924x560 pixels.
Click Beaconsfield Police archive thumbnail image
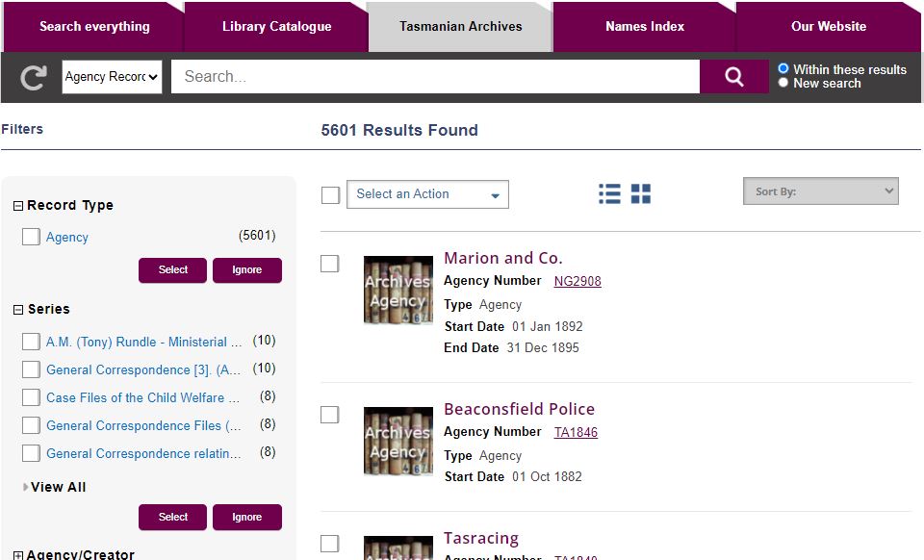[398, 441]
